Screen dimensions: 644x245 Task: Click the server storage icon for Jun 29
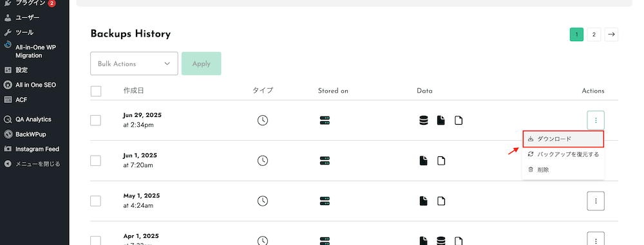click(x=325, y=121)
